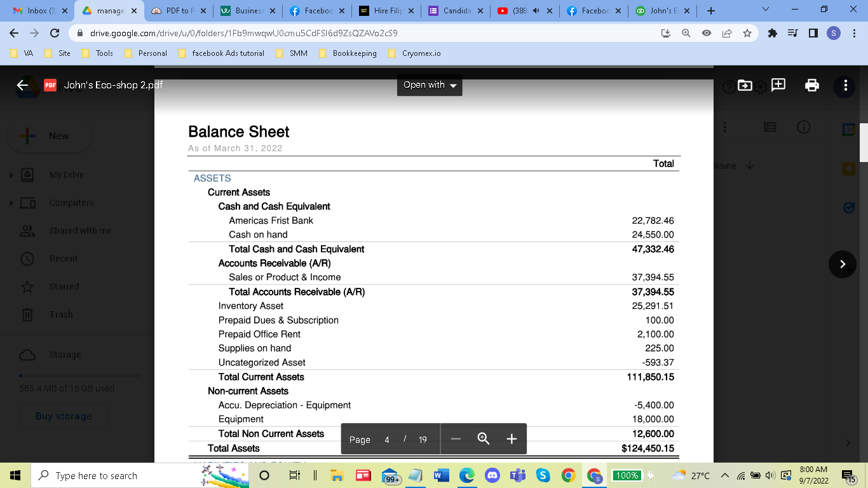The image size is (868, 488).
Task: Switch to the John's E... QuickBooks tab
Action: point(662,11)
